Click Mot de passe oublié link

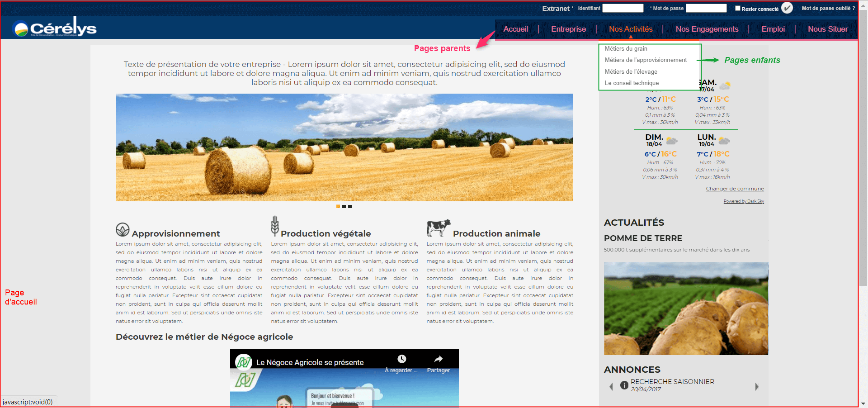coord(828,8)
